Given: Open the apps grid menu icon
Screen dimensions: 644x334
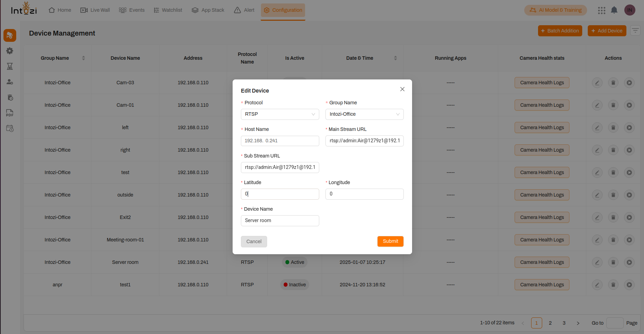Looking at the screenshot, I should [602, 10].
